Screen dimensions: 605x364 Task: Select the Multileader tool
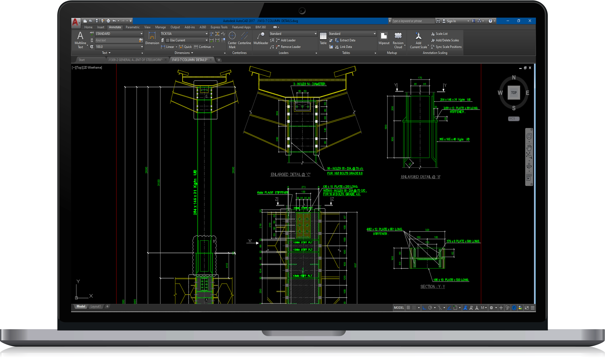261,38
